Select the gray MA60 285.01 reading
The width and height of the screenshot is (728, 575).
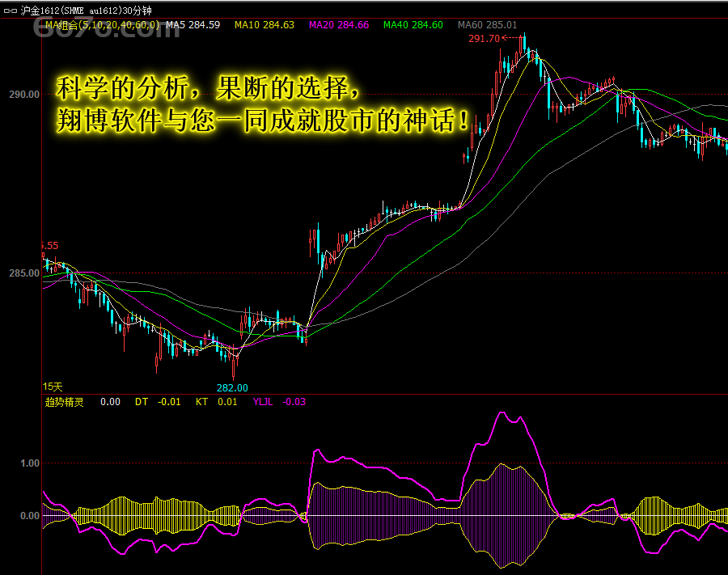[487, 25]
